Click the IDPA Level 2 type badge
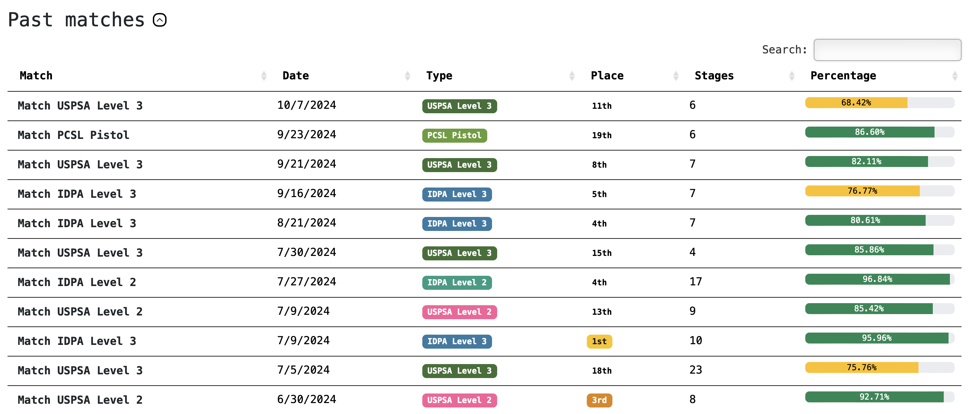980x414 pixels. click(x=456, y=282)
